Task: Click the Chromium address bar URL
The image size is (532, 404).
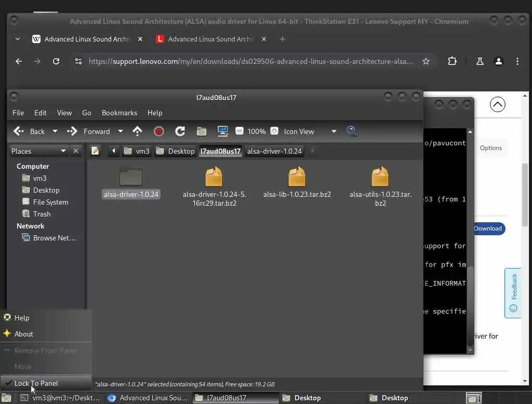Action: coord(251,61)
